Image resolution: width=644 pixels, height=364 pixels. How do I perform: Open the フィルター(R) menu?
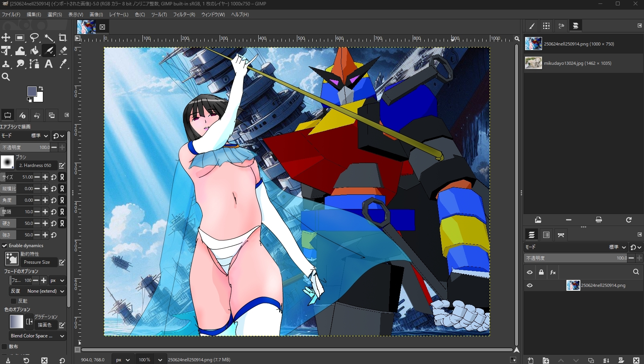tap(184, 15)
